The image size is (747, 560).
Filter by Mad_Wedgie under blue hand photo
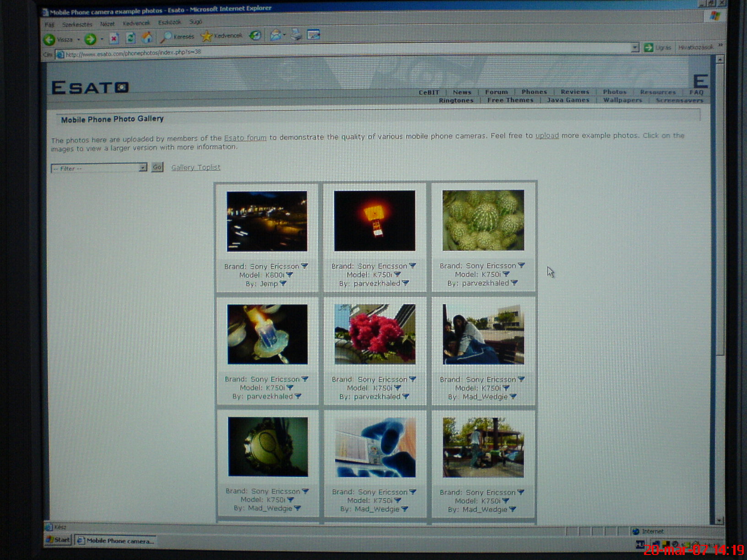click(405, 509)
